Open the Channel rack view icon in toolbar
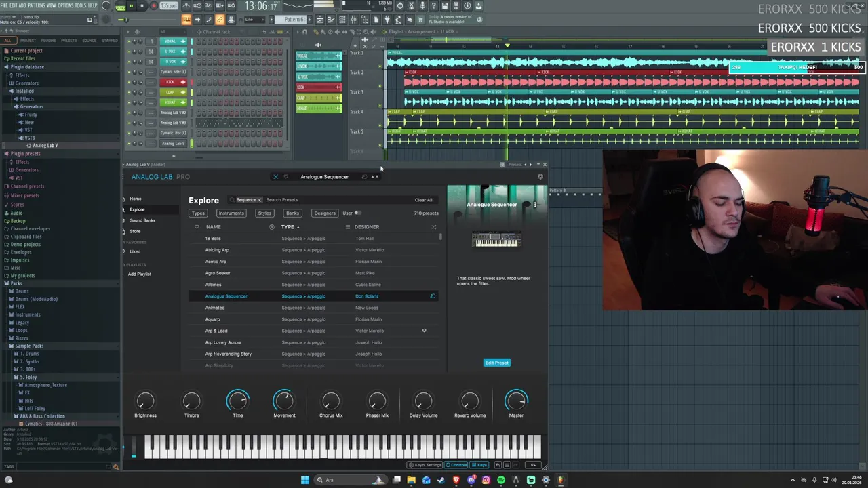 [342, 20]
